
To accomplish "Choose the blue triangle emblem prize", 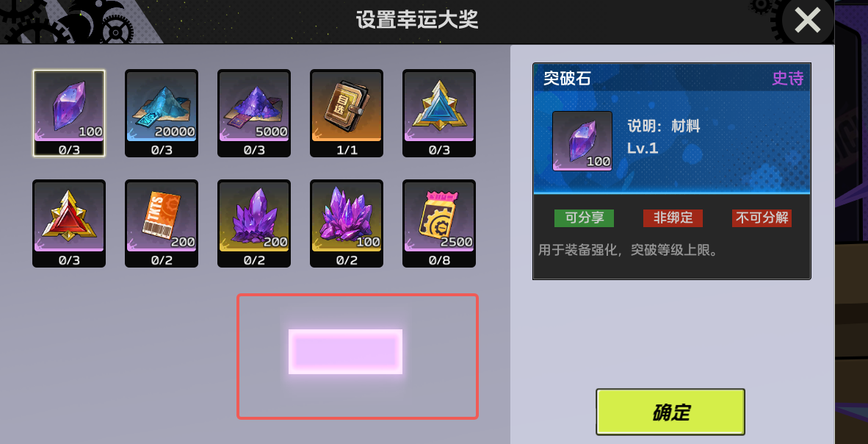I will 439,113.
